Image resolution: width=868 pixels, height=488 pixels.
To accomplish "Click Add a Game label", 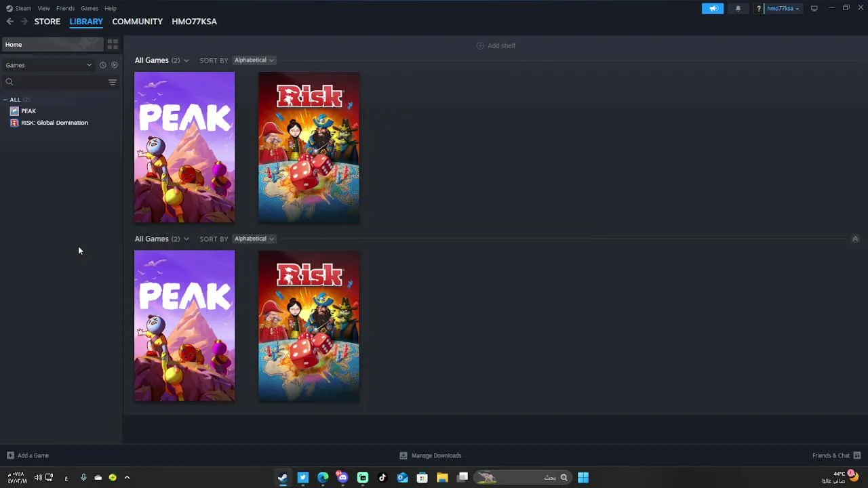I will click(33, 455).
